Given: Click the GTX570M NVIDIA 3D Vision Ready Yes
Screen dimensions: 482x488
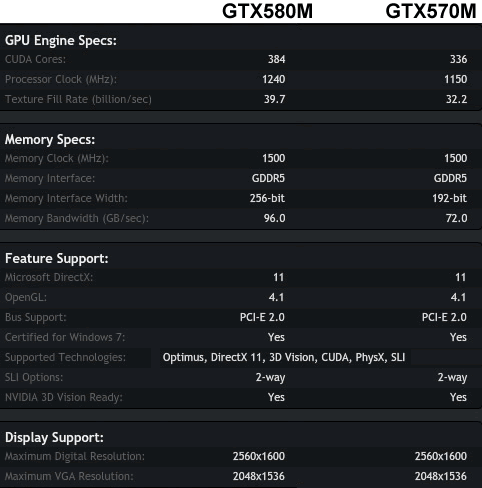Looking at the screenshot, I should point(458,397).
